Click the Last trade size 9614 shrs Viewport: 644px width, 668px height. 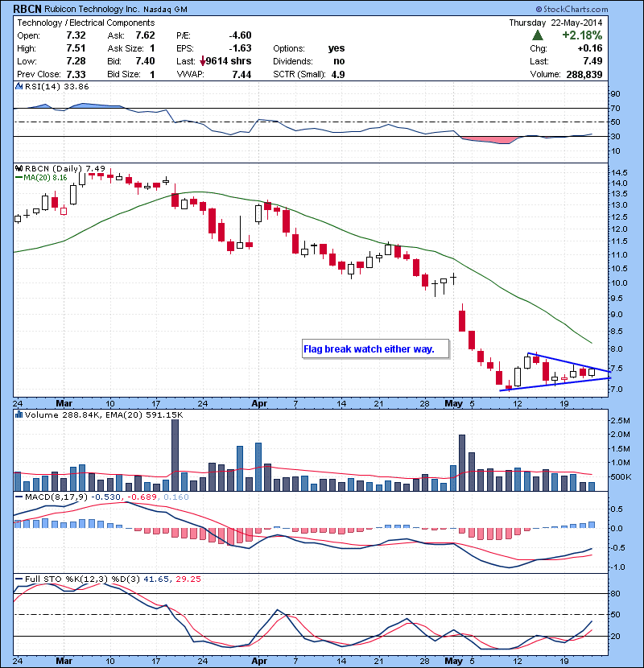(229, 61)
